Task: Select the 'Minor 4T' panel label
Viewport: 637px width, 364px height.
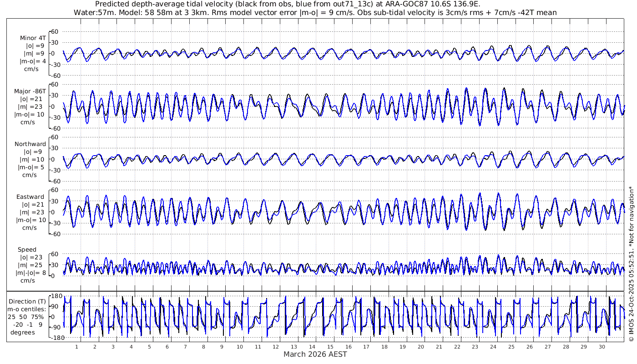Action: pos(33,38)
